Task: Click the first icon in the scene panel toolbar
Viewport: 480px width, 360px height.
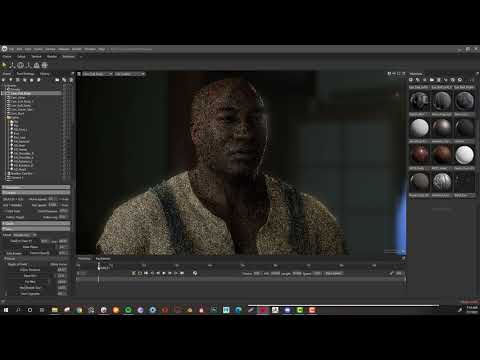Action: click(4, 80)
